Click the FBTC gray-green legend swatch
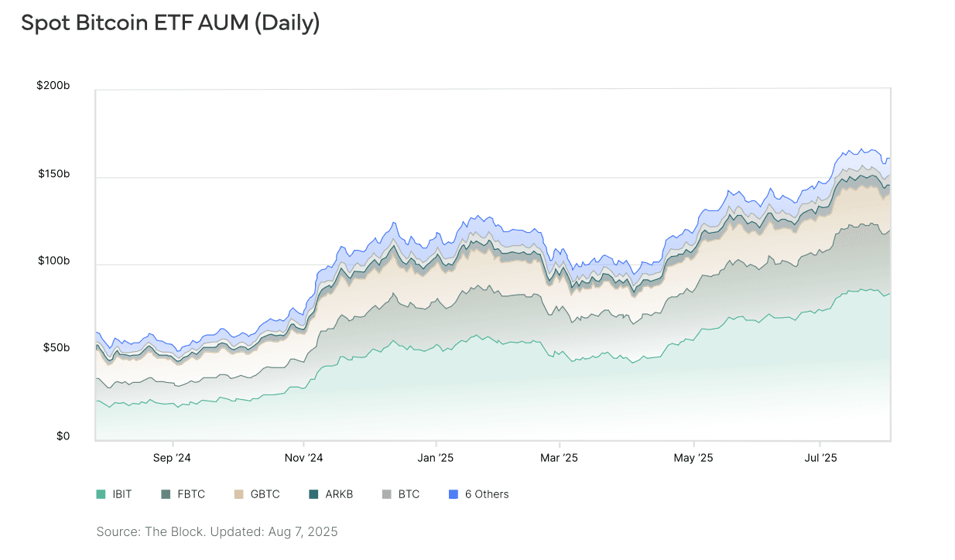955x560 pixels. tap(166, 494)
